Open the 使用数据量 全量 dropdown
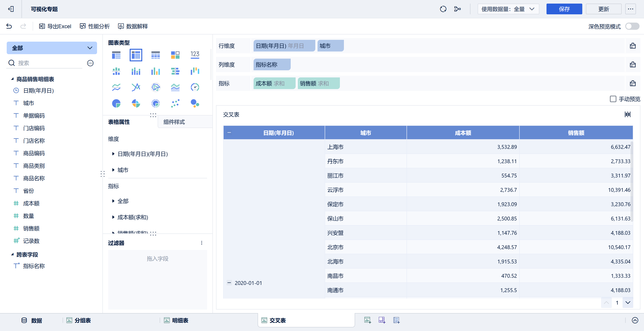 tap(508, 9)
